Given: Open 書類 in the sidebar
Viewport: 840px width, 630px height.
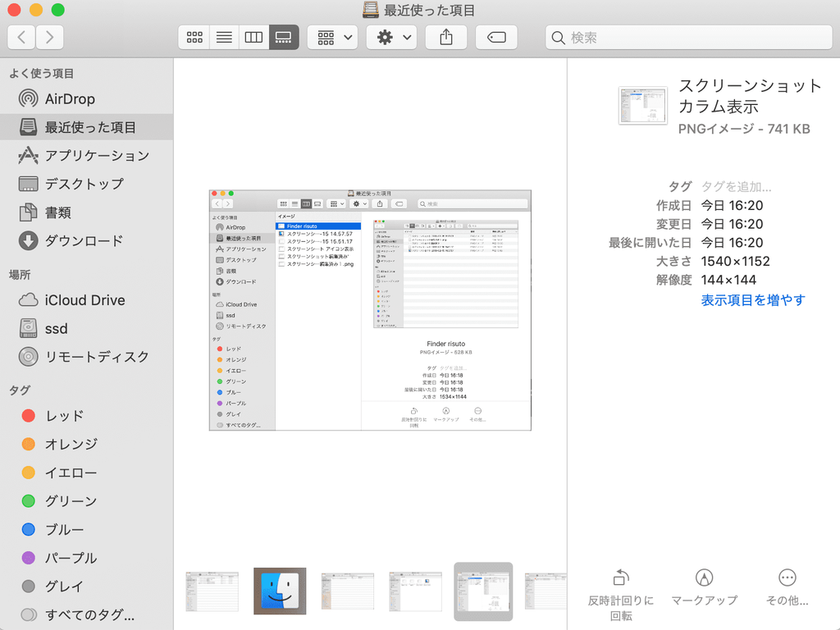Looking at the screenshot, I should pos(87,212).
